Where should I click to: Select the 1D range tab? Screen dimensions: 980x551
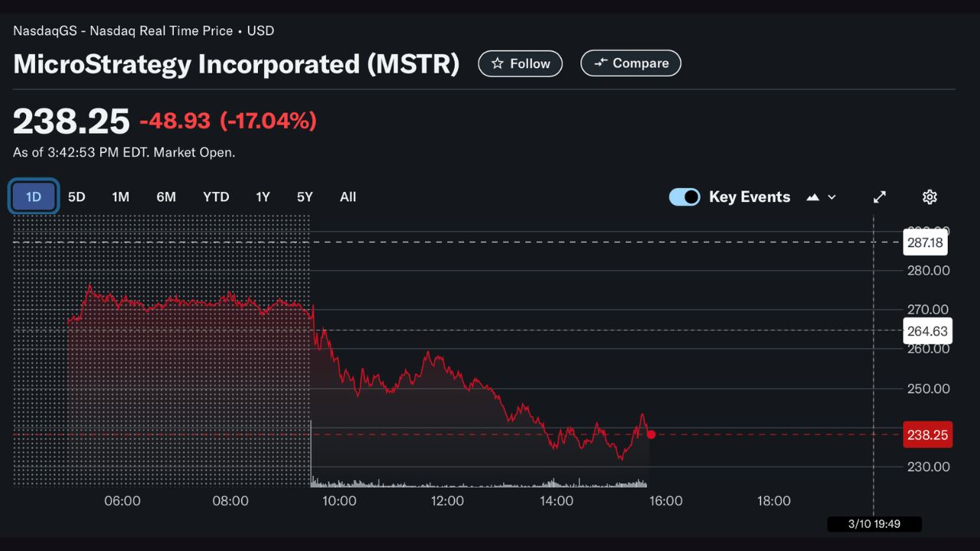pos(34,197)
